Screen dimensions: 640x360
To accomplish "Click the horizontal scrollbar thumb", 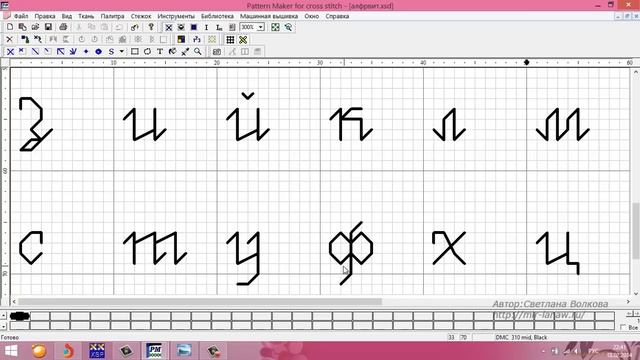I will pos(200,302).
